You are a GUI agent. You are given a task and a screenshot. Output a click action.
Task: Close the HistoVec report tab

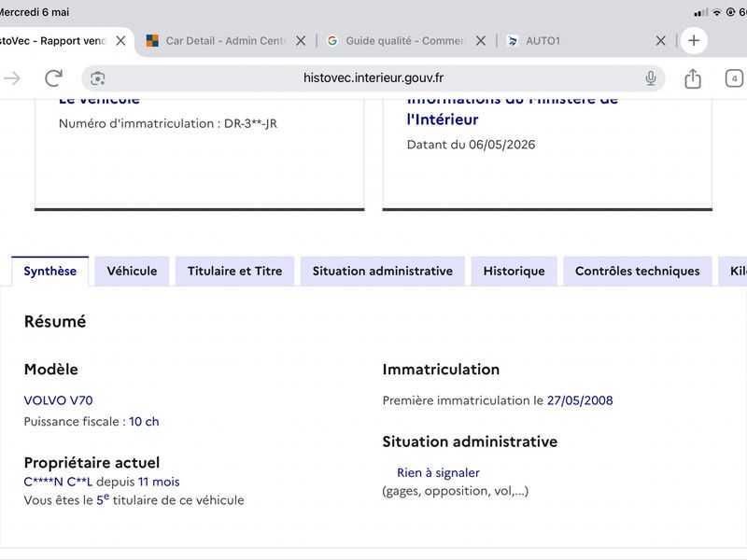(120, 41)
